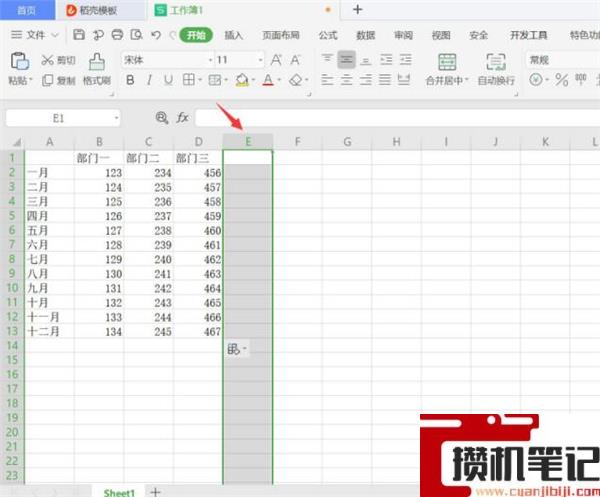Open the 稻壳模板 template tab
The width and height of the screenshot is (600, 497).
(x=101, y=10)
